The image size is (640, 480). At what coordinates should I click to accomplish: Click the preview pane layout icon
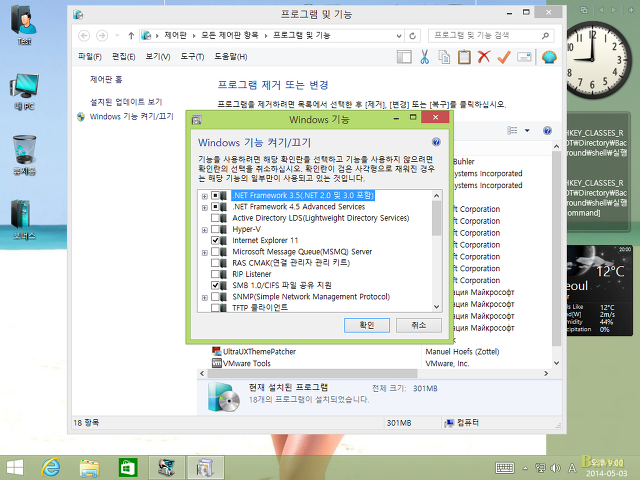pyautogui.click(x=404, y=57)
